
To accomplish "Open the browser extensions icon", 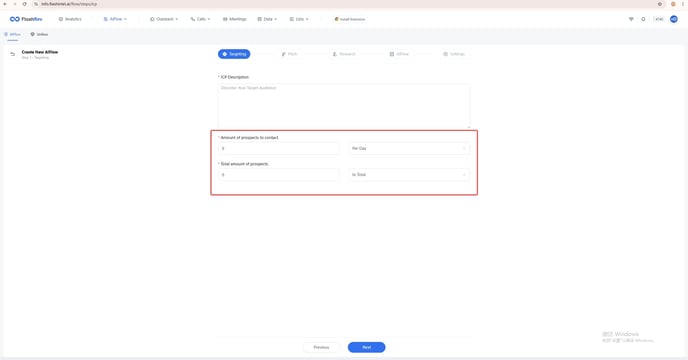I will 659,4.
